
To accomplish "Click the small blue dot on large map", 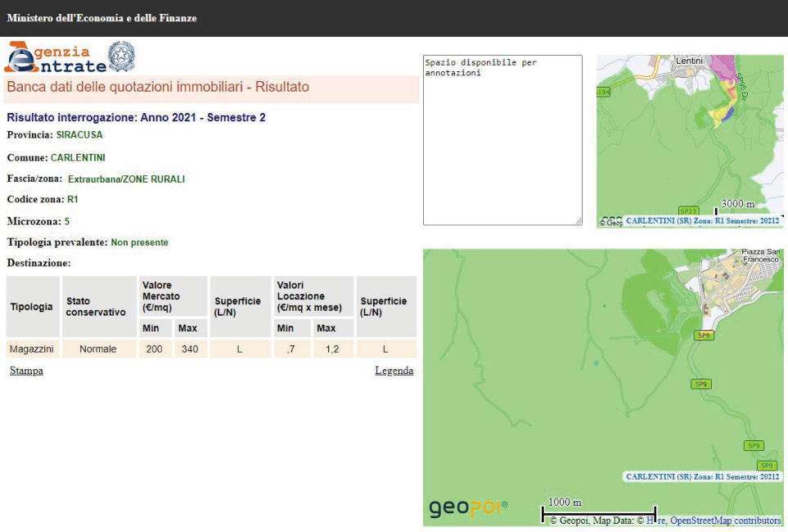I will [597, 362].
